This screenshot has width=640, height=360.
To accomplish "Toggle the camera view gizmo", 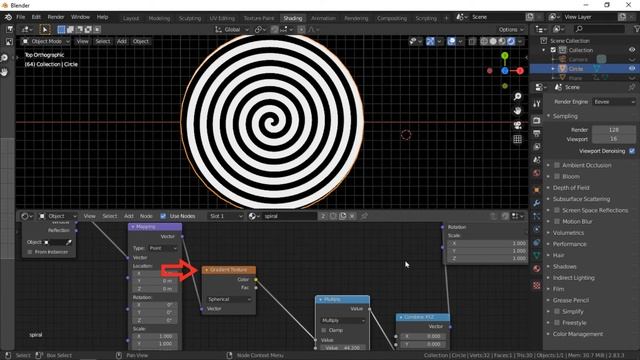I will pyautogui.click(x=518, y=125).
